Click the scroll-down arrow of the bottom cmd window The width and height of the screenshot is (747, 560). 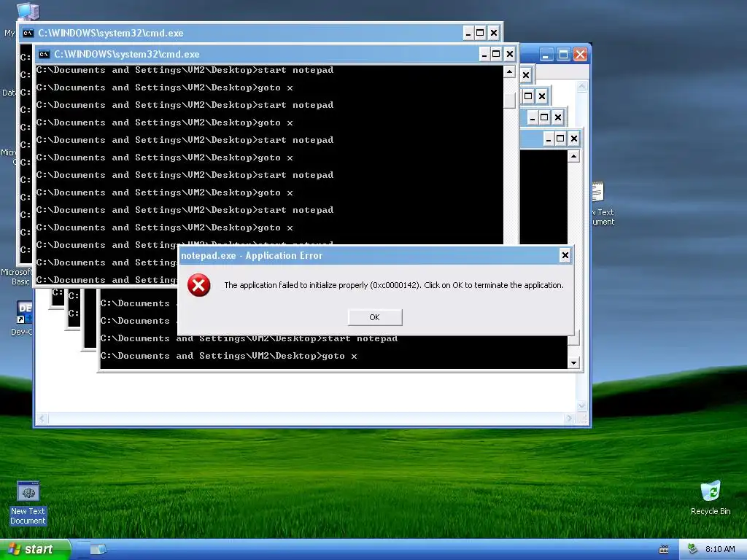coord(573,363)
